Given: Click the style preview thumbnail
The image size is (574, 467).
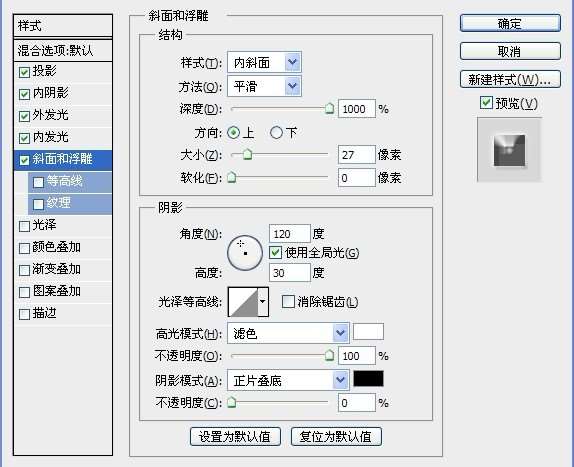Looking at the screenshot, I should pos(509,150).
